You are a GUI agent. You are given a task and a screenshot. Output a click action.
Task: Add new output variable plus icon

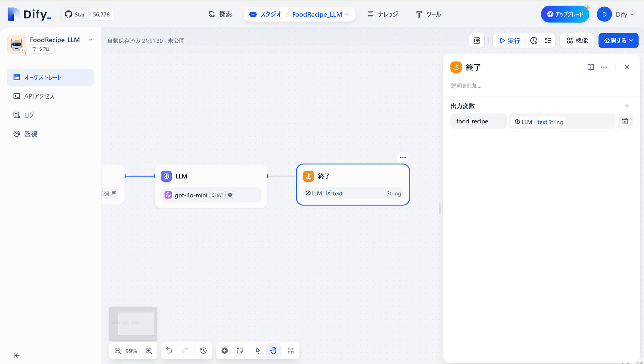tap(627, 106)
